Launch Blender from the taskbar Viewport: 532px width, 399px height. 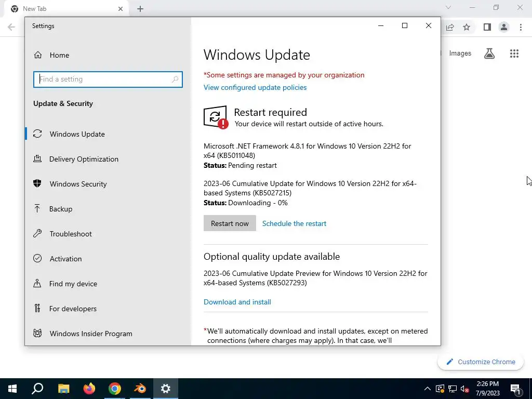pos(140,389)
